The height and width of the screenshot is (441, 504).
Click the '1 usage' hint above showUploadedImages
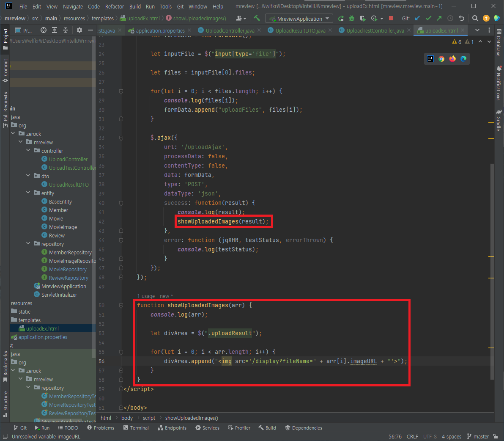[146, 296]
